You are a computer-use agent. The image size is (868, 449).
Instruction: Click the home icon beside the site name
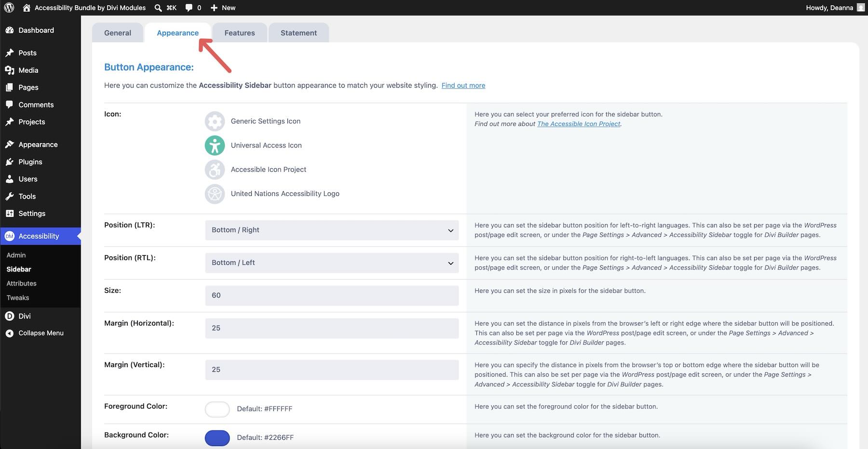27,8
